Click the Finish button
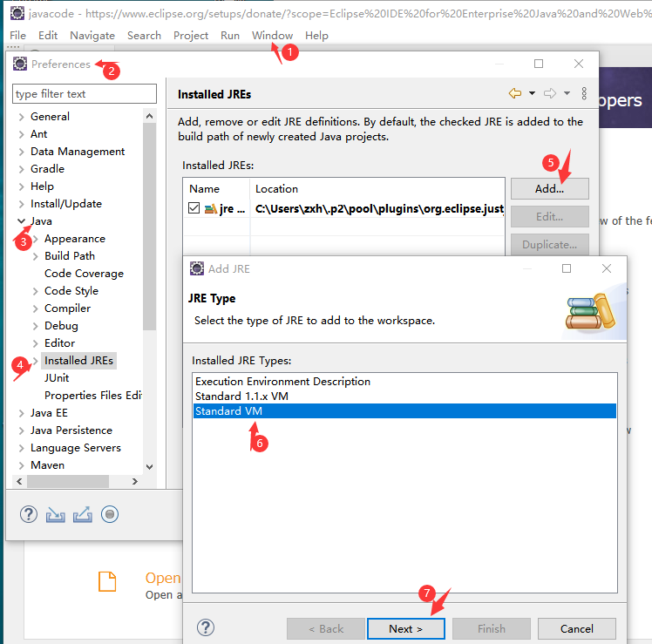The height and width of the screenshot is (644, 652). pos(492,628)
